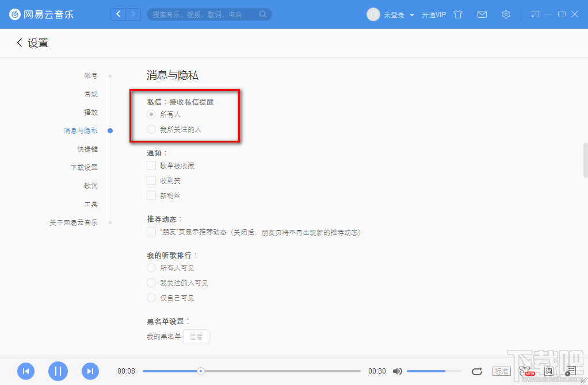Click 开通VIP to open VIP page
The image size is (588, 385).
433,14
